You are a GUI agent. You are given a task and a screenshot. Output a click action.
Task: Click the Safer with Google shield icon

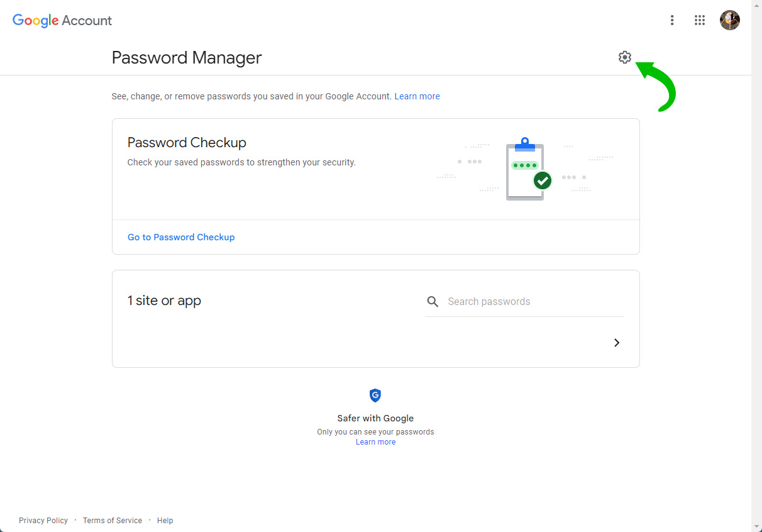[x=375, y=396]
